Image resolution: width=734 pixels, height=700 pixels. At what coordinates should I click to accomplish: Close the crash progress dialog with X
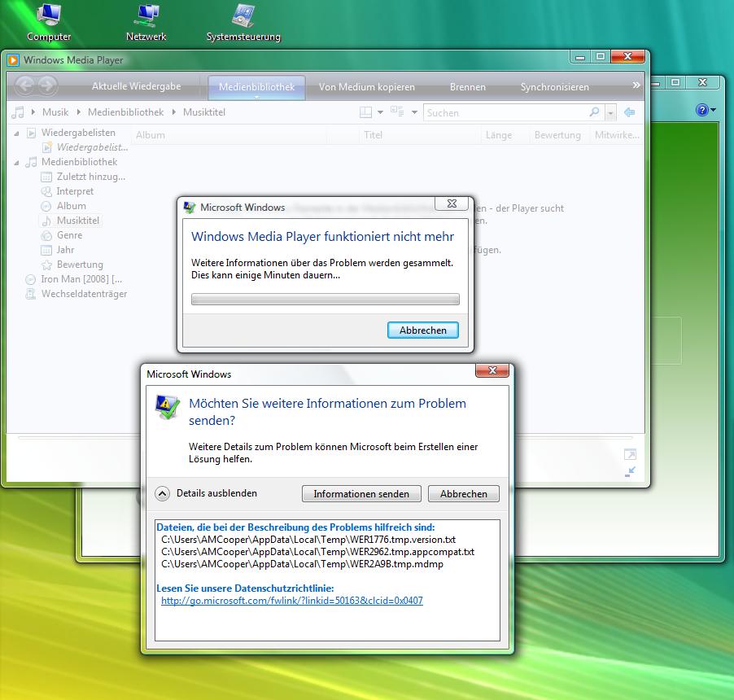452,203
